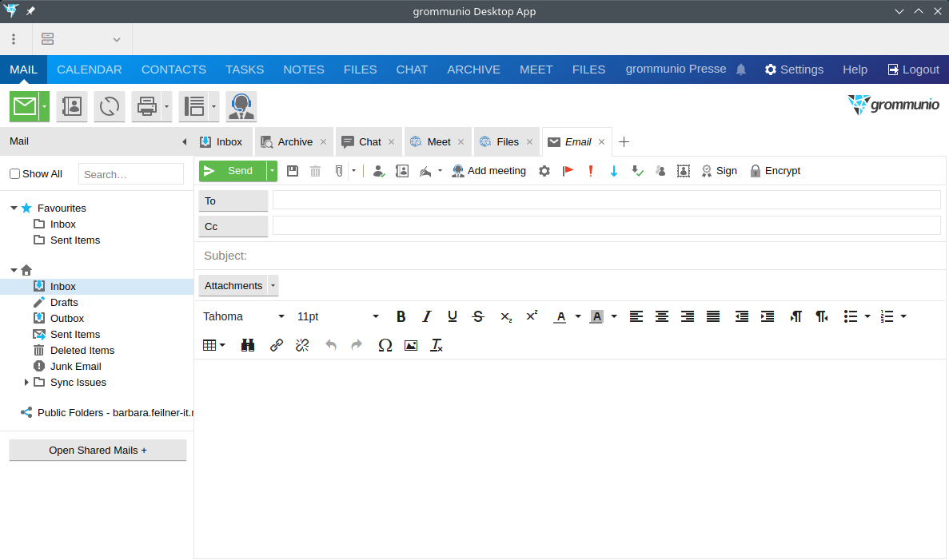Toggle italic formatting
The width and height of the screenshot is (949, 560).
[x=427, y=316]
